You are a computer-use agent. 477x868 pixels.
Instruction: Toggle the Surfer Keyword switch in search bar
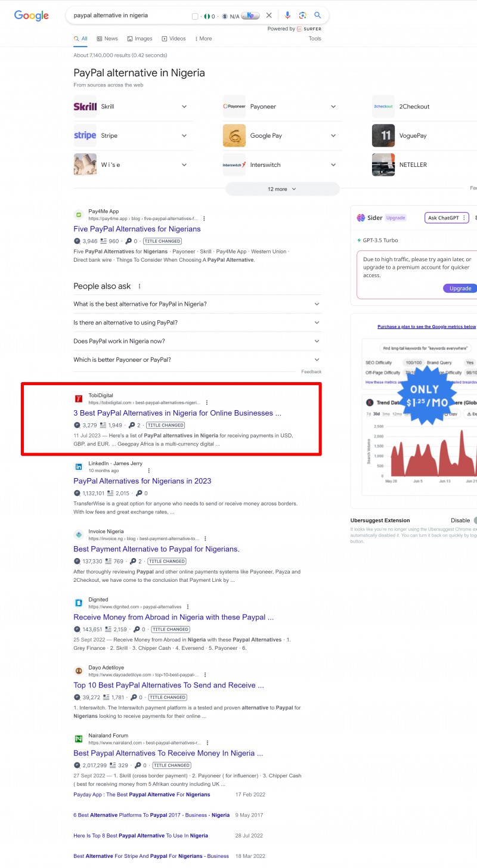pos(250,15)
